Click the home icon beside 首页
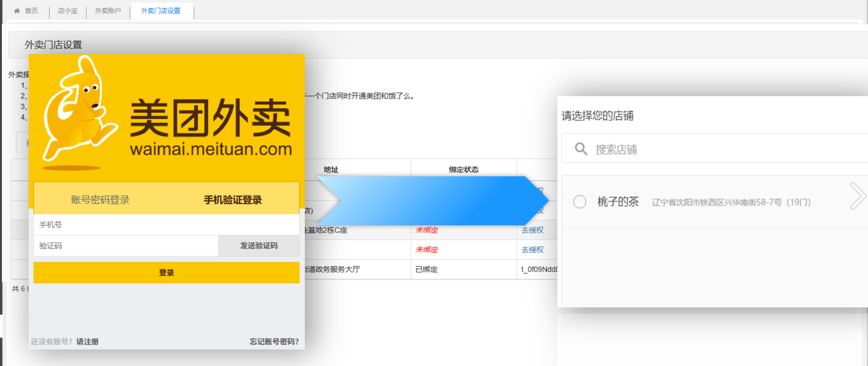 (17, 11)
